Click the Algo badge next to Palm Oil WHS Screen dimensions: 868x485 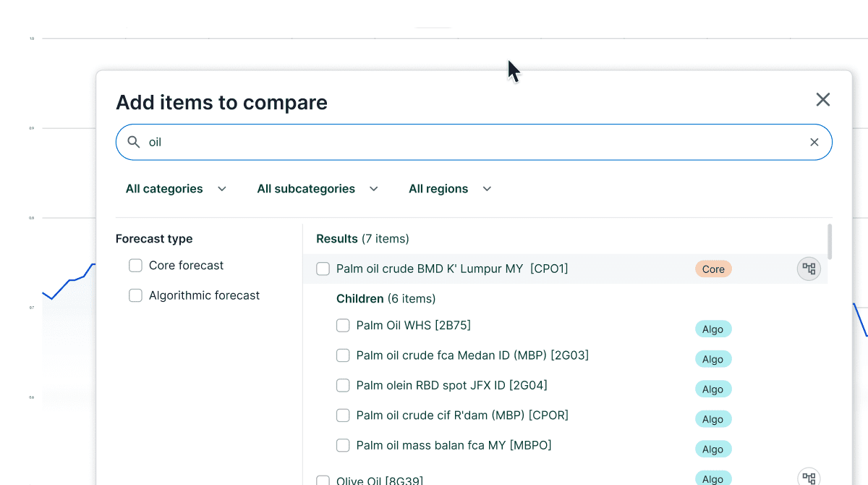(712, 329)
